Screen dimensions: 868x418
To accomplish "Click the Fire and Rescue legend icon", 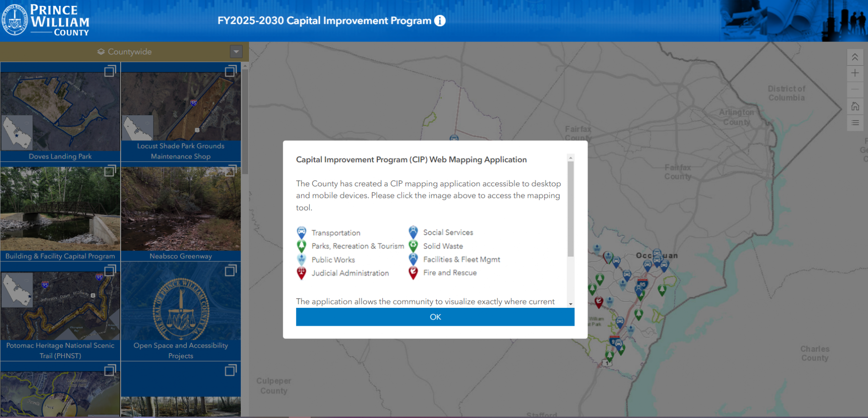I will 413,273.
